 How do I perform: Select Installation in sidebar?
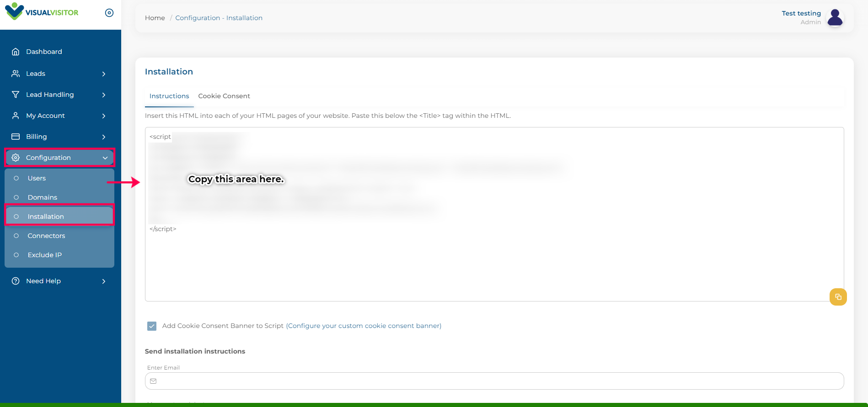pyautogui.click(x=59, y=217)
